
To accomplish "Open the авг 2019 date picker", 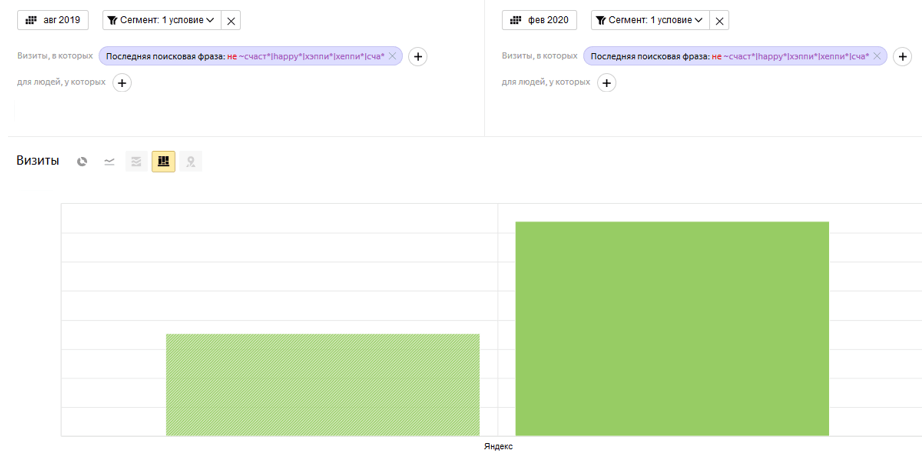I will [x=53, y=20].
